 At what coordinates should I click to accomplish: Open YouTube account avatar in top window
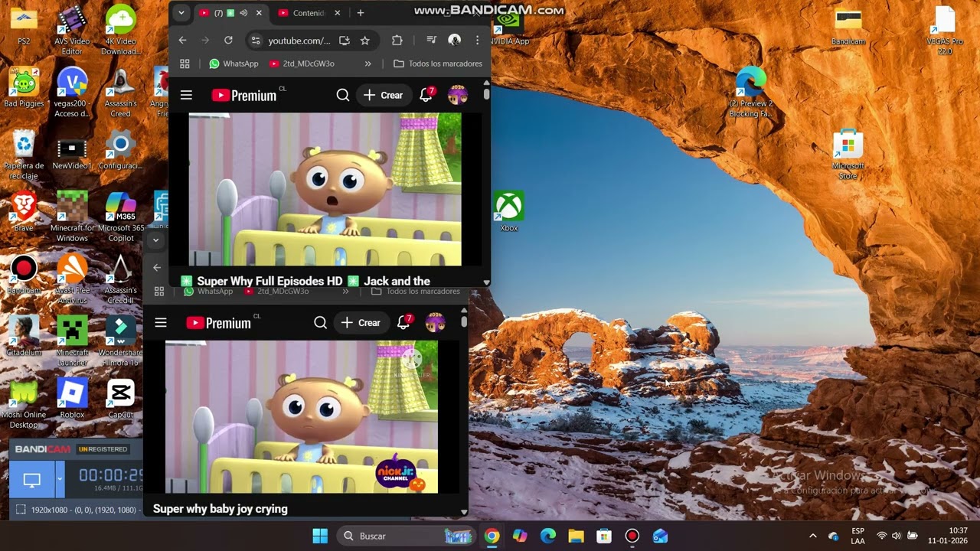coord(457,95)
